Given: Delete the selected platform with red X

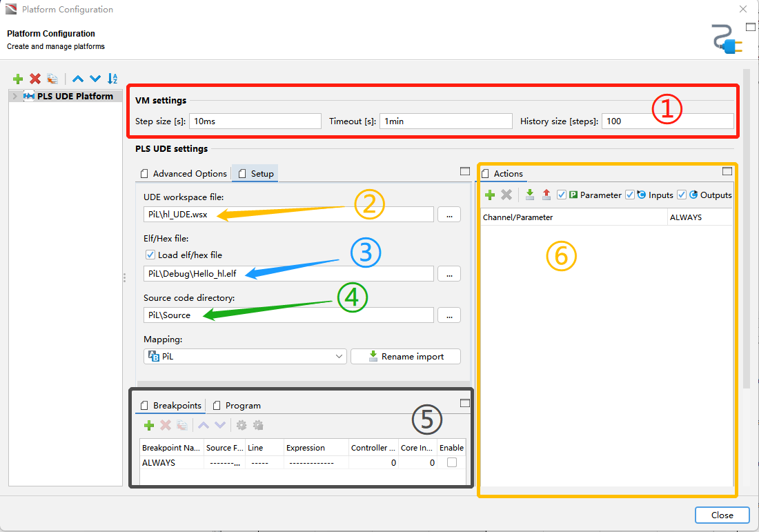Looking at the screenshot, I should tap(35, 79).
